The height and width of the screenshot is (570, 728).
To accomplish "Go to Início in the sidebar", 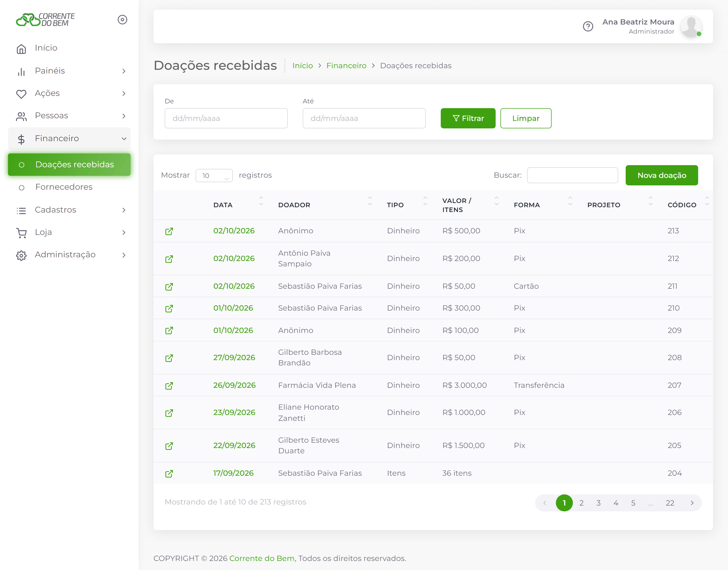I will (69, 48).
